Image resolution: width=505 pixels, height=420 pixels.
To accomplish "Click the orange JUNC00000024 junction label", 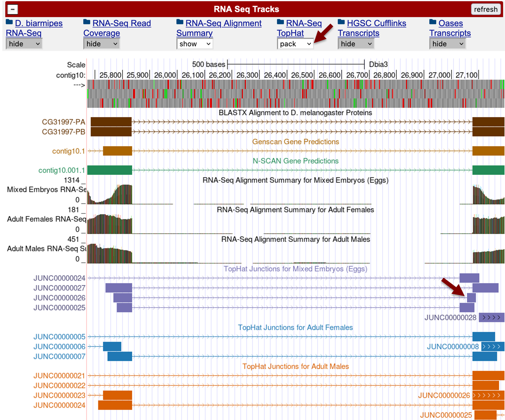I will 60,405.
